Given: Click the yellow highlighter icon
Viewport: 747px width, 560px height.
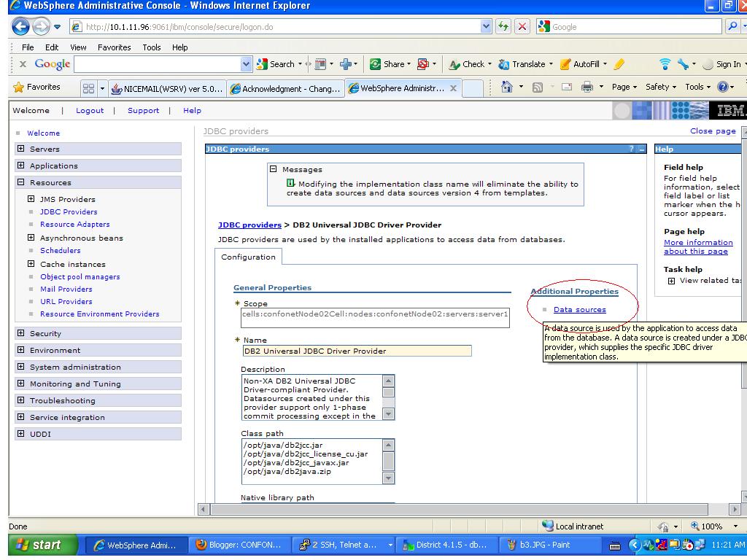Looking at the screenshot, I should click(619, 64).
